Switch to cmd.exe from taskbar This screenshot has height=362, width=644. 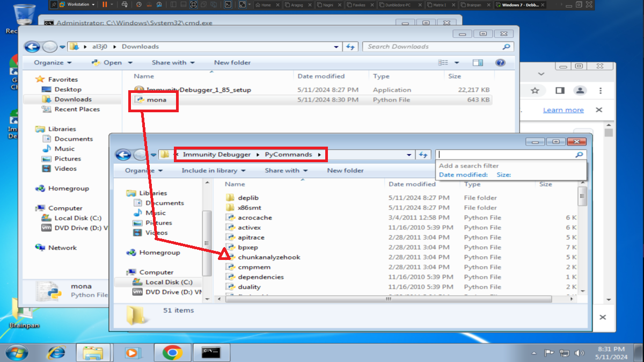click(x=211, y=353)
